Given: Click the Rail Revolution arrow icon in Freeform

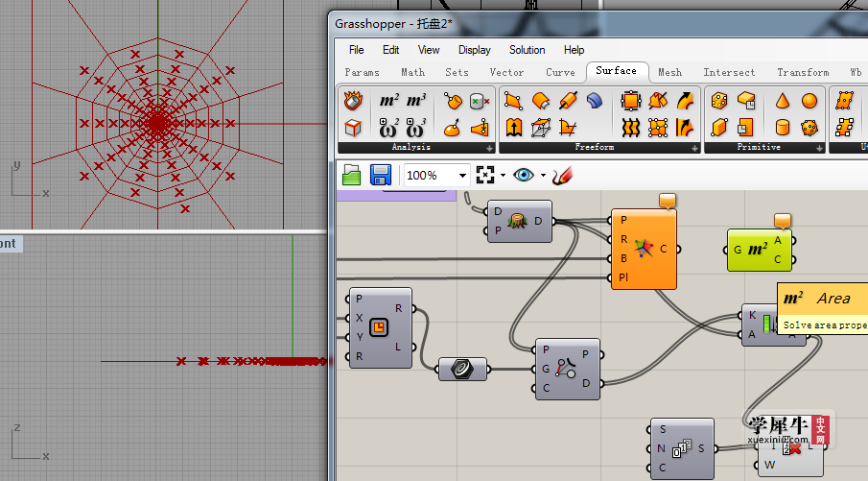Looking at the screenshot, I should point(685,128).
